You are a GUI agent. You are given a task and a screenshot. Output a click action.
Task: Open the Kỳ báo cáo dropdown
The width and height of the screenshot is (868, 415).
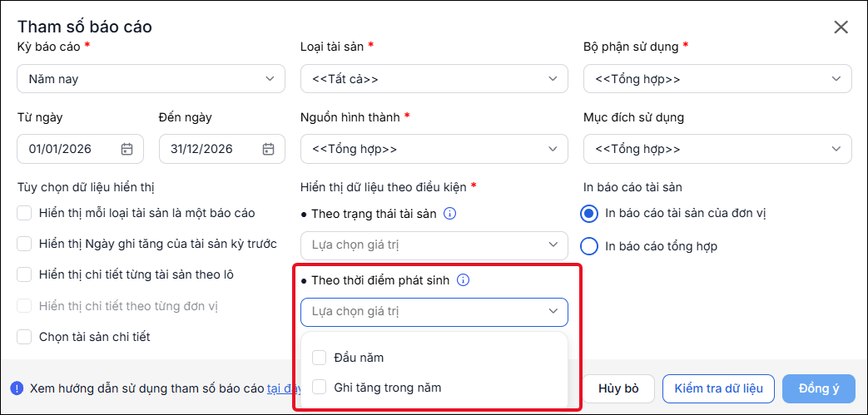pos(151,78)
